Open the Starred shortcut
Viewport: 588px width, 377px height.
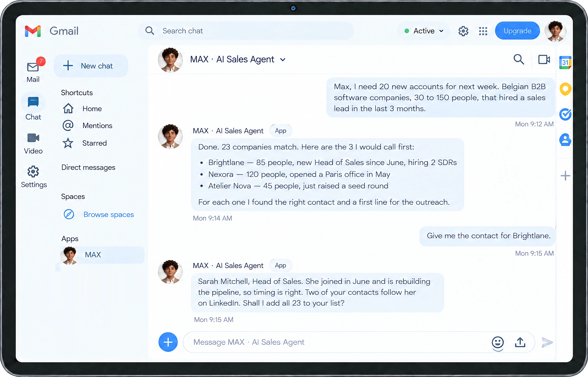click(85, 143)
